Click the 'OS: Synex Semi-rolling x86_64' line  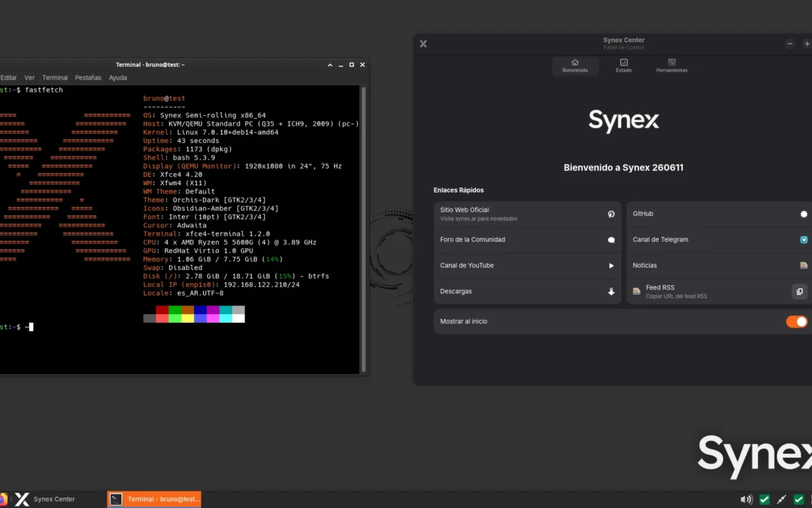205,116
